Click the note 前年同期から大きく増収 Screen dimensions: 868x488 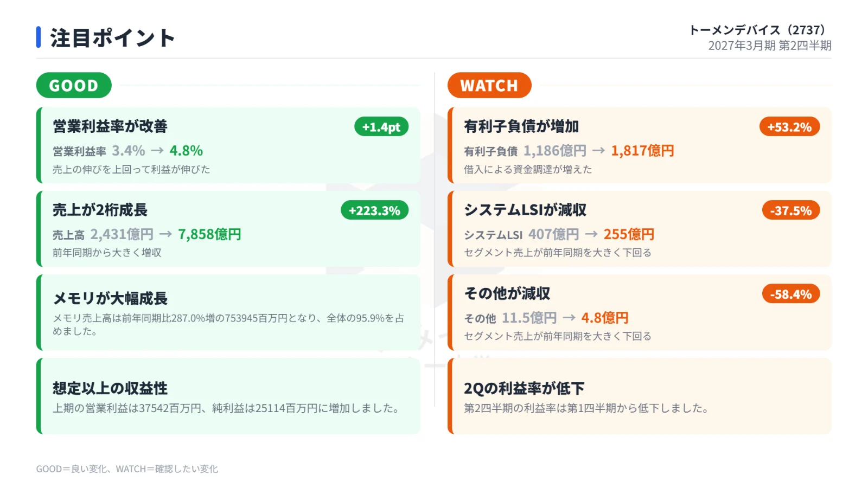pyautogui.click(x=107, y=253)
